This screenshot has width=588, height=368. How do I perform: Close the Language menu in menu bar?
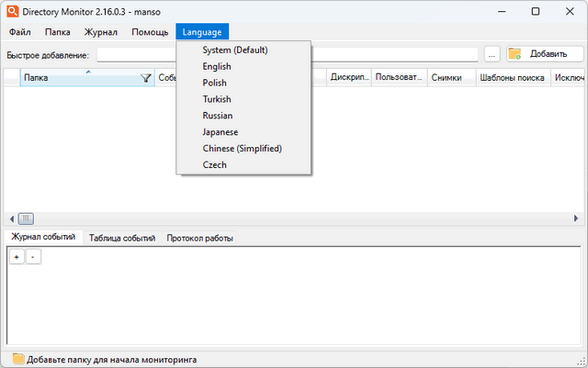(x=202, y=32)
